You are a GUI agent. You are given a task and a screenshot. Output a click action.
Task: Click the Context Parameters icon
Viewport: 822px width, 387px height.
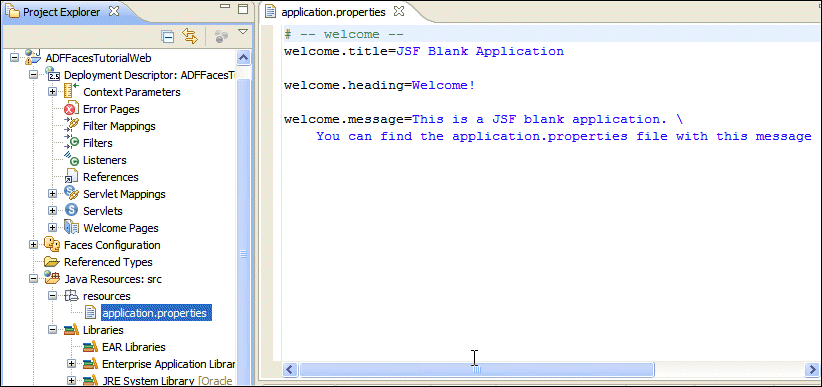71,91
